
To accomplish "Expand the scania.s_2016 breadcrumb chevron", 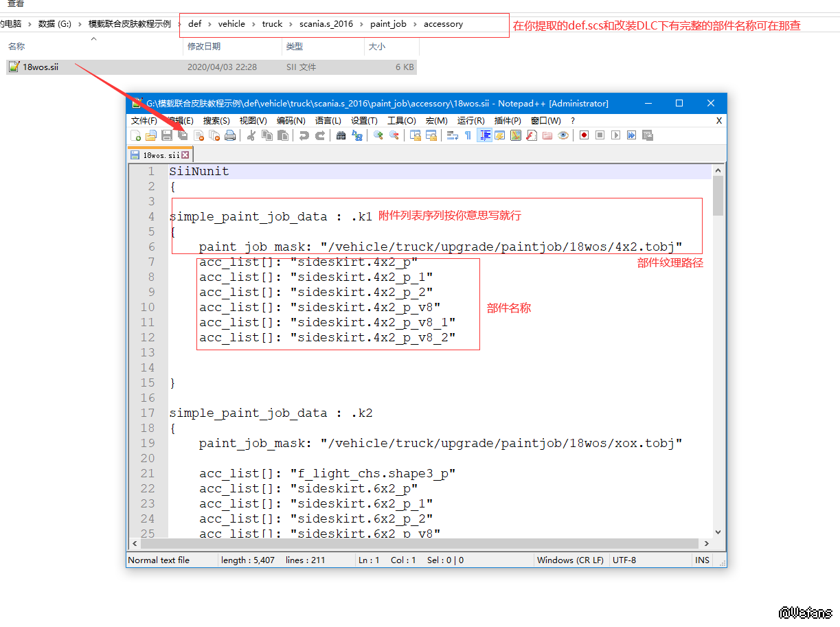I will [362, 24].
